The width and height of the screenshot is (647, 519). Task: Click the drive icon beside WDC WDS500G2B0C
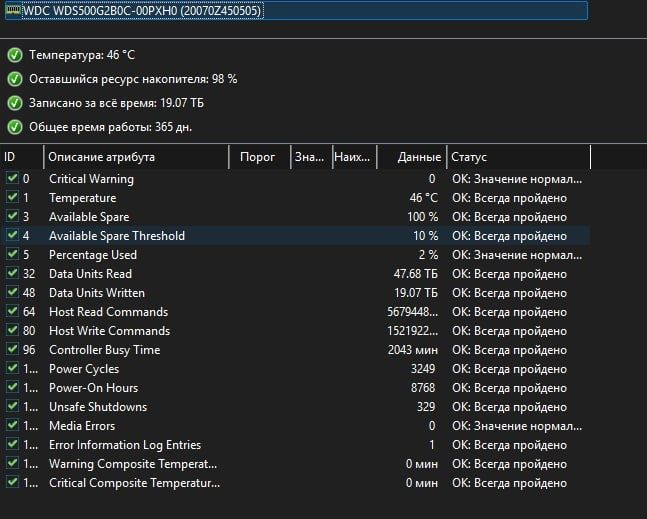tap(13, 10)
